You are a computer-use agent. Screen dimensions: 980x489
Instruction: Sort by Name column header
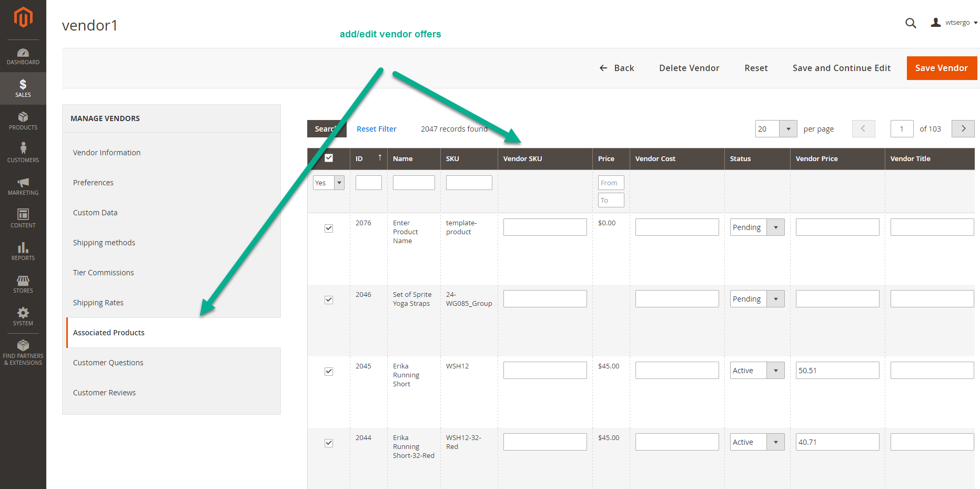click(402, 158)
